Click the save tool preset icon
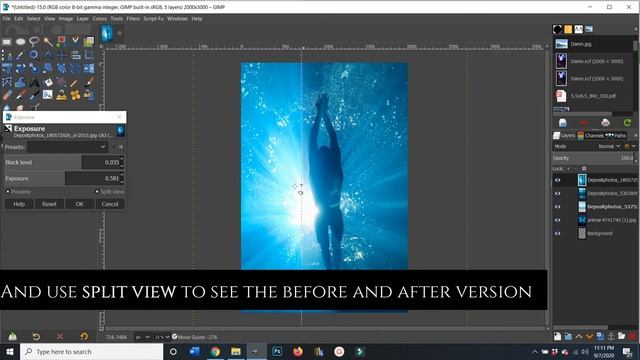 pyautogui.click(x=13, y=336)
